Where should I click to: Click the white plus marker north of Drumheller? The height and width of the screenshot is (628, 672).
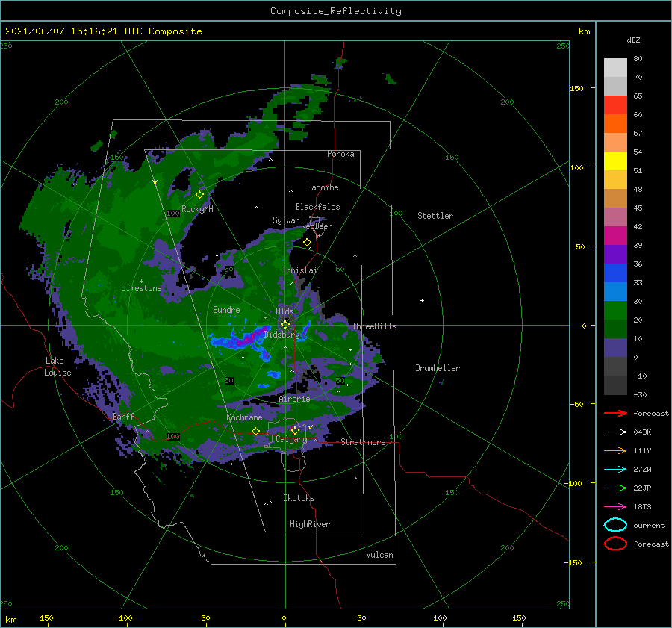pos(422,300)
